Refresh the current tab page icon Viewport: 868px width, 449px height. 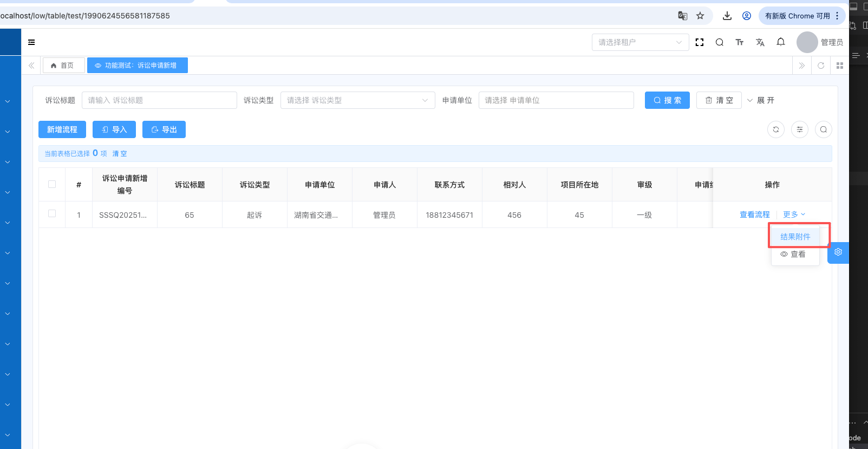[821, 66]
